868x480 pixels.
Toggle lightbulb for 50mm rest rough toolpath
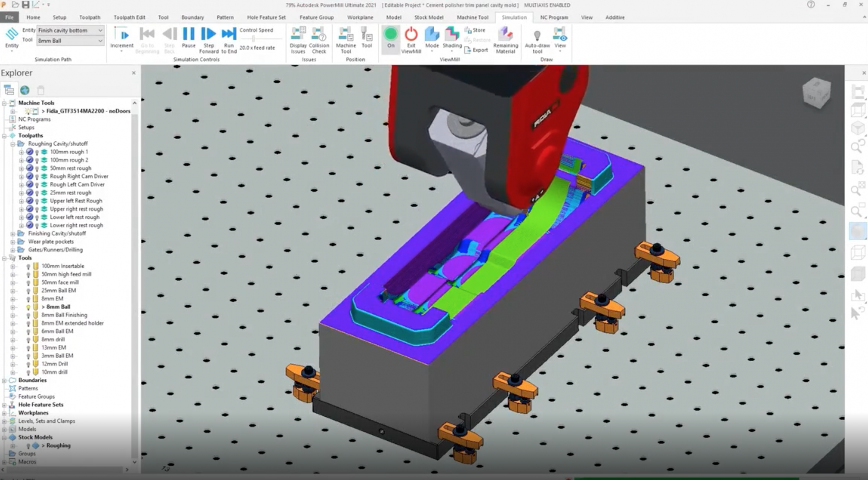pos(37,168)
